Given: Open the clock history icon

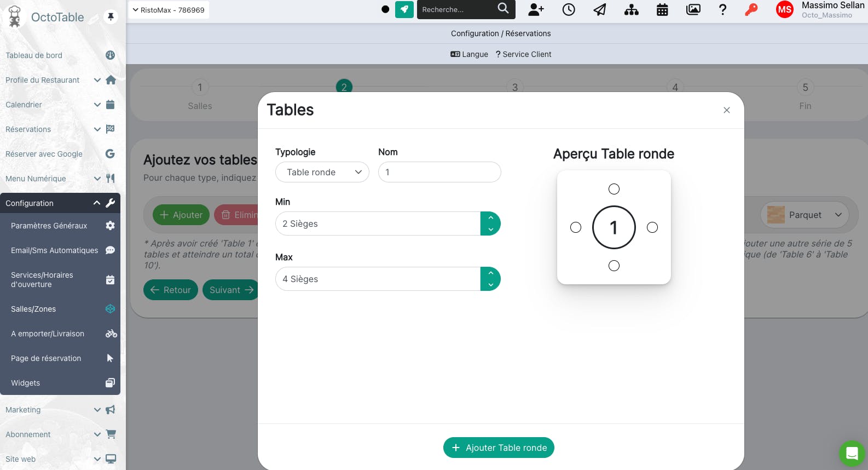Looking at the screenshot, I should 569,9.
